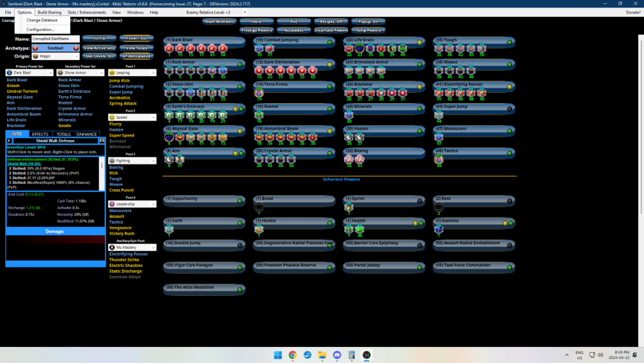This screenshot has height=363, width=644.
Task: Switch to the EFFECTS tab
Action: point(40,134)
